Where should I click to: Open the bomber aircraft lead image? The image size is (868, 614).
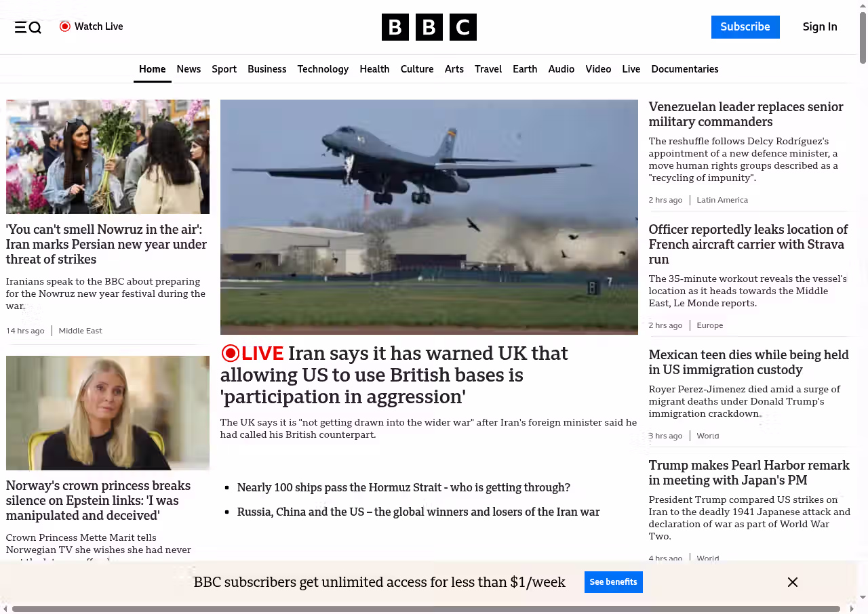(x=429, y=217)
